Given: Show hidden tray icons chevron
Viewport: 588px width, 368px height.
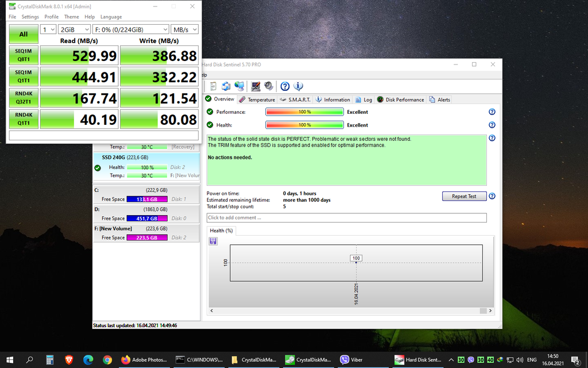Looking at the screenshot, I should click(x=451, y=360).
